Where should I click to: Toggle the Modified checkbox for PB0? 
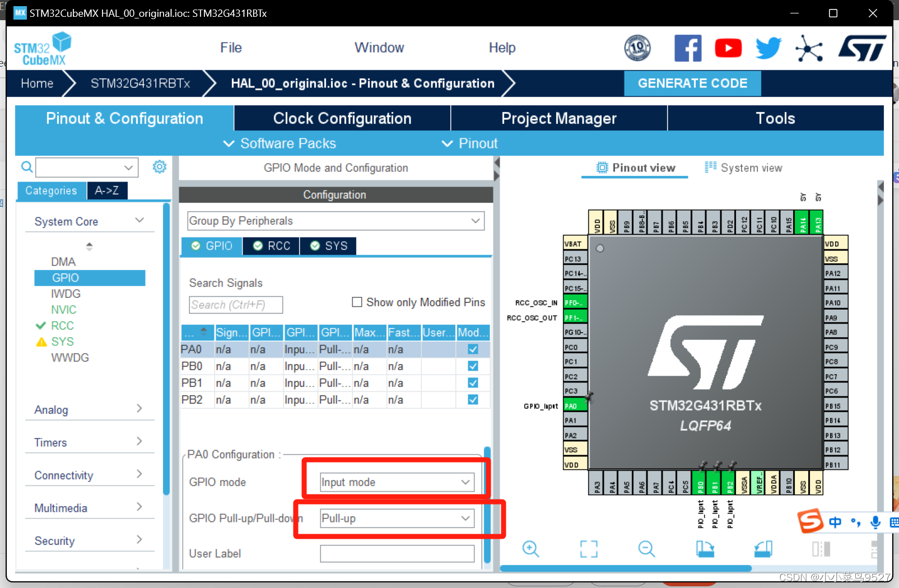tap(473, 366)
